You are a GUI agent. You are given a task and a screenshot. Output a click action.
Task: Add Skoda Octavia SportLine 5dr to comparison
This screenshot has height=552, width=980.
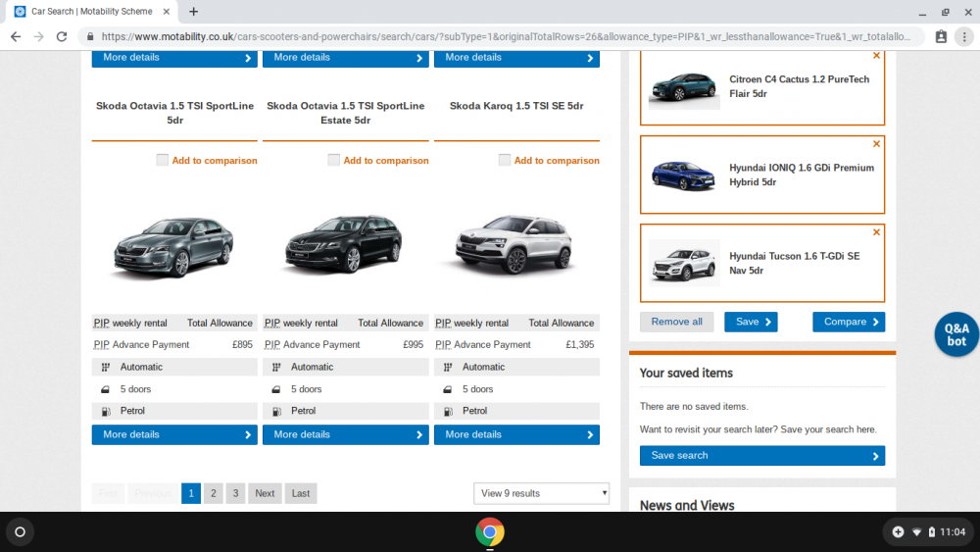pyautogui.click(x=162, y=160)
